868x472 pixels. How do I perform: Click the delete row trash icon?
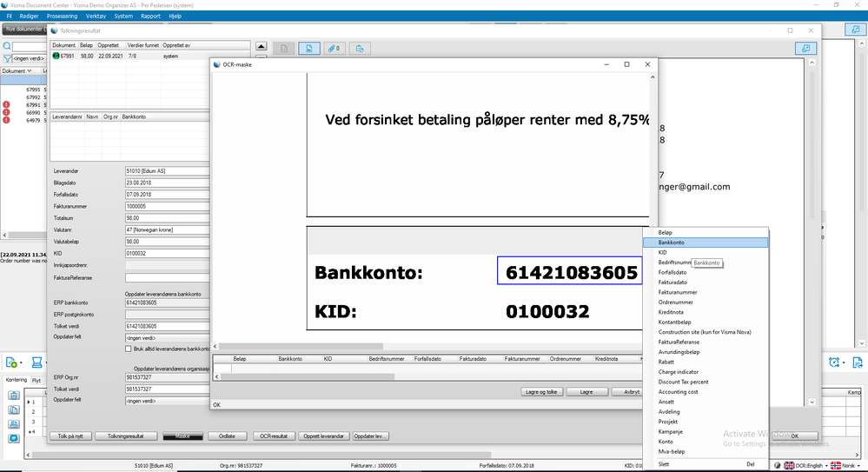tap(14, 396)
